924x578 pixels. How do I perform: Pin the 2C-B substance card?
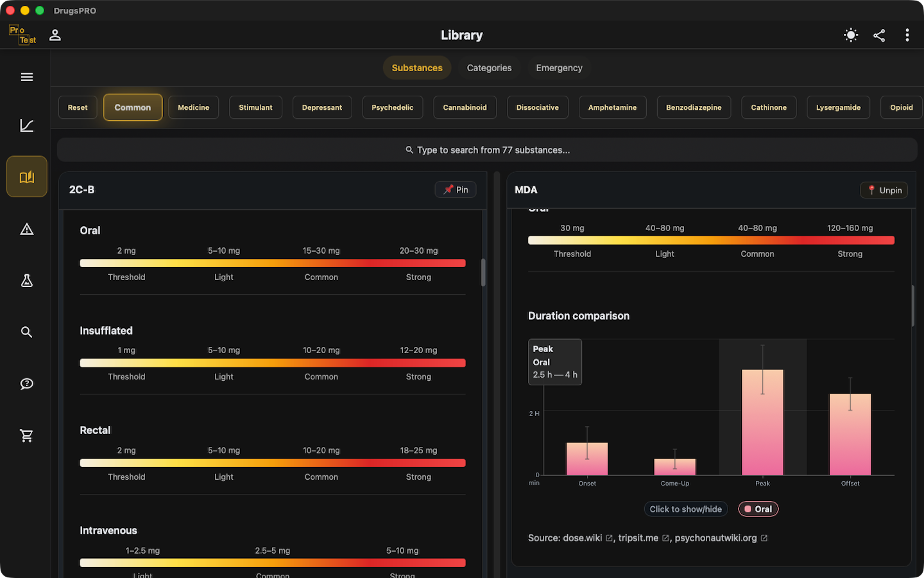pos(456,189)
